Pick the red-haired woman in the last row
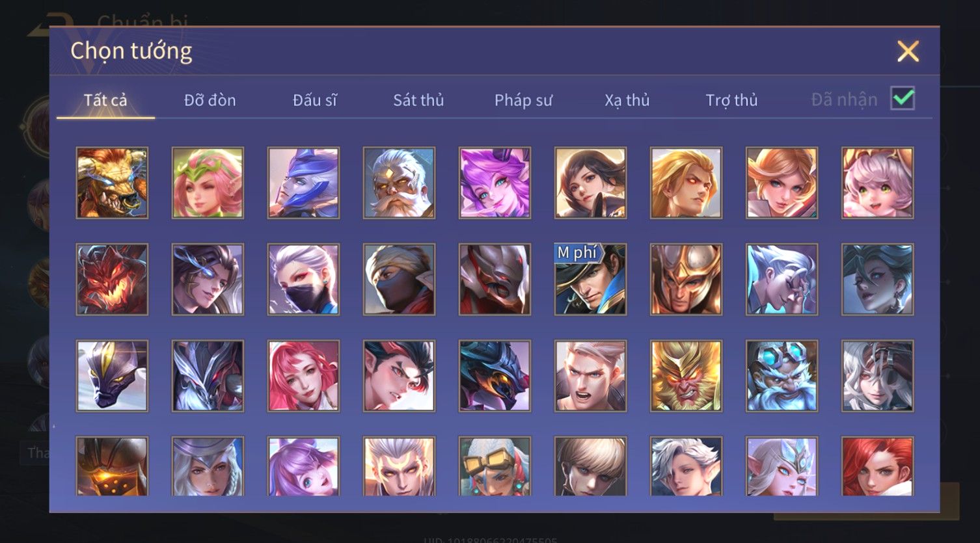 click(x=877, y=466)
